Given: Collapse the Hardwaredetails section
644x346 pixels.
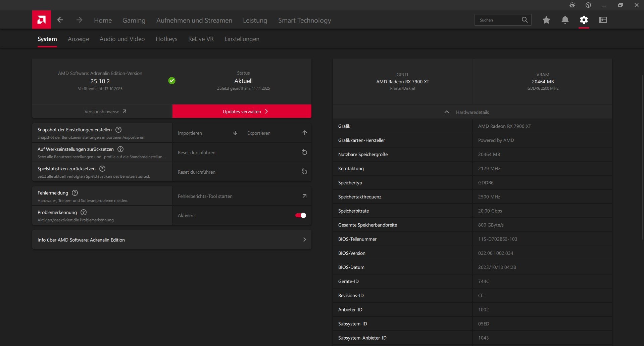Looking at the screenshot, I should point(447,112).
